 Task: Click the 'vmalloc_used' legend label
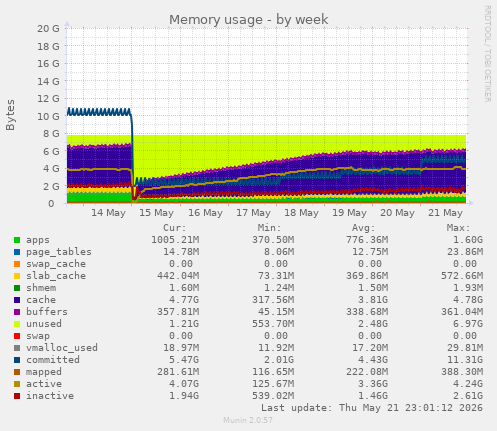62,348
